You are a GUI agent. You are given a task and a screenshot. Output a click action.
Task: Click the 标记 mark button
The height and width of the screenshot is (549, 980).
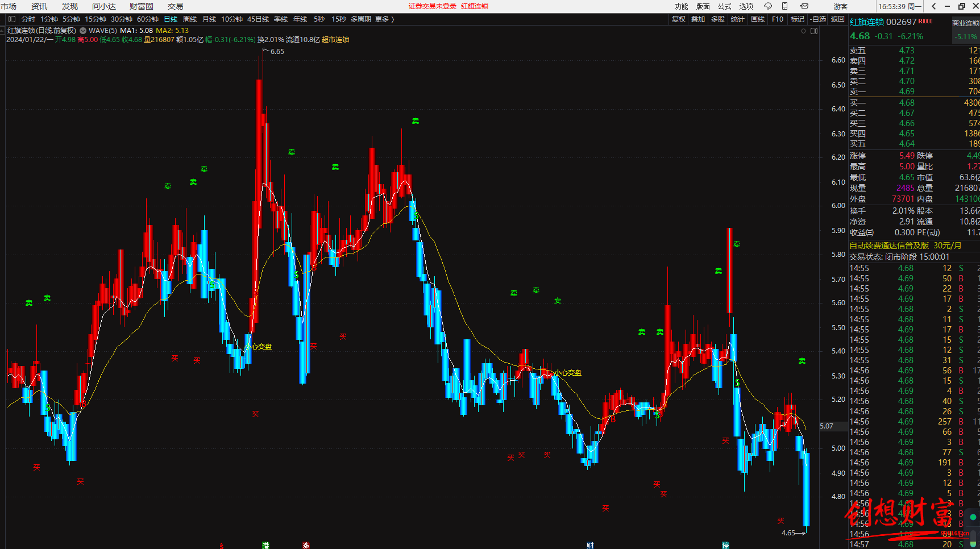798,19
